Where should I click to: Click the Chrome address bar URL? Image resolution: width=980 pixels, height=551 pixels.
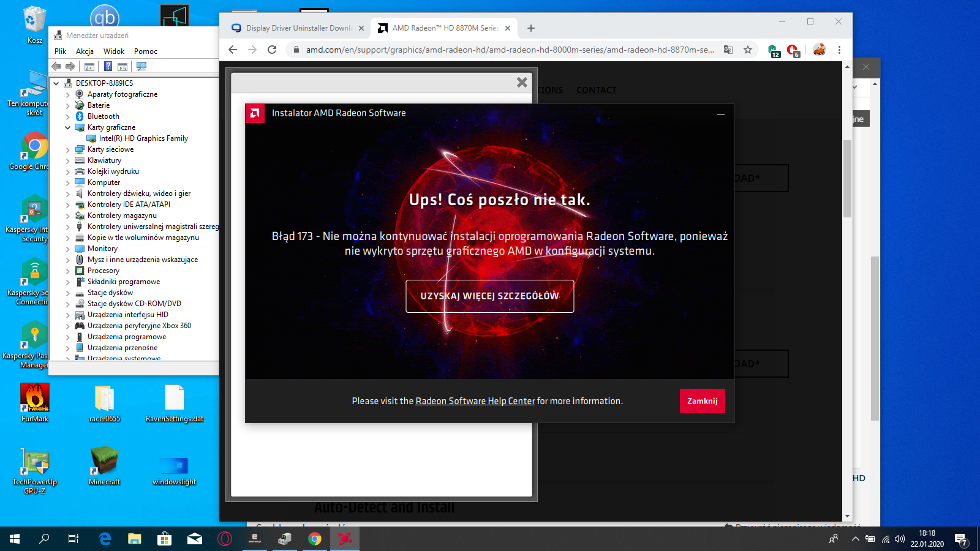(x=510, y=50)
